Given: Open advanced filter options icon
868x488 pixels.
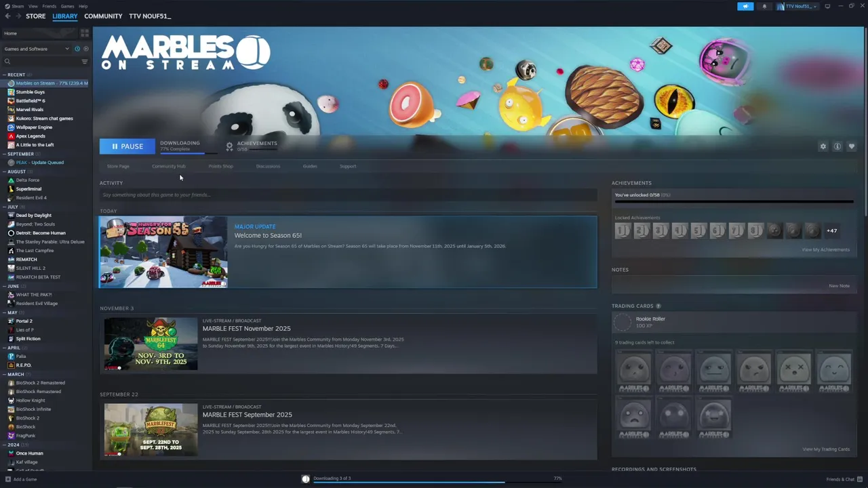Looking at the screenshot, I should 85,62.
